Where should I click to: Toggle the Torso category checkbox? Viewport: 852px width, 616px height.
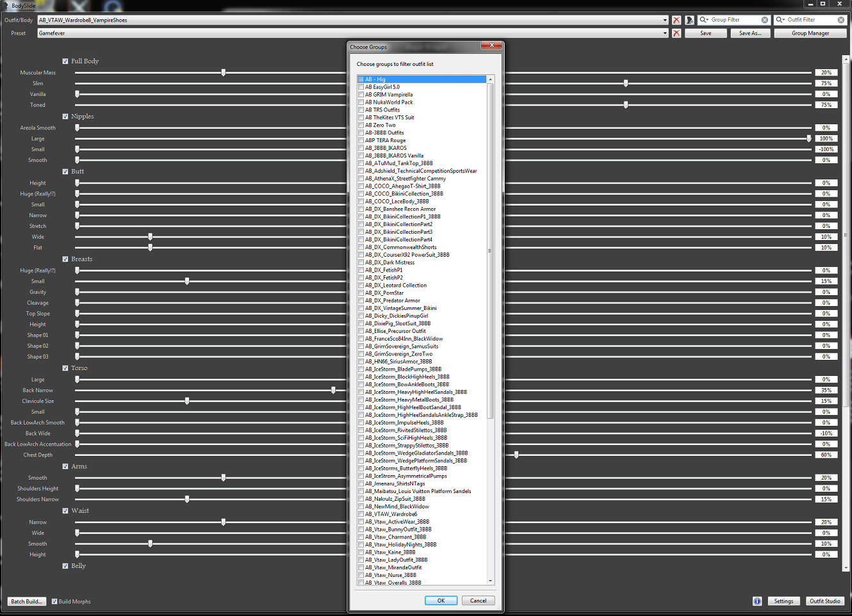65,368
